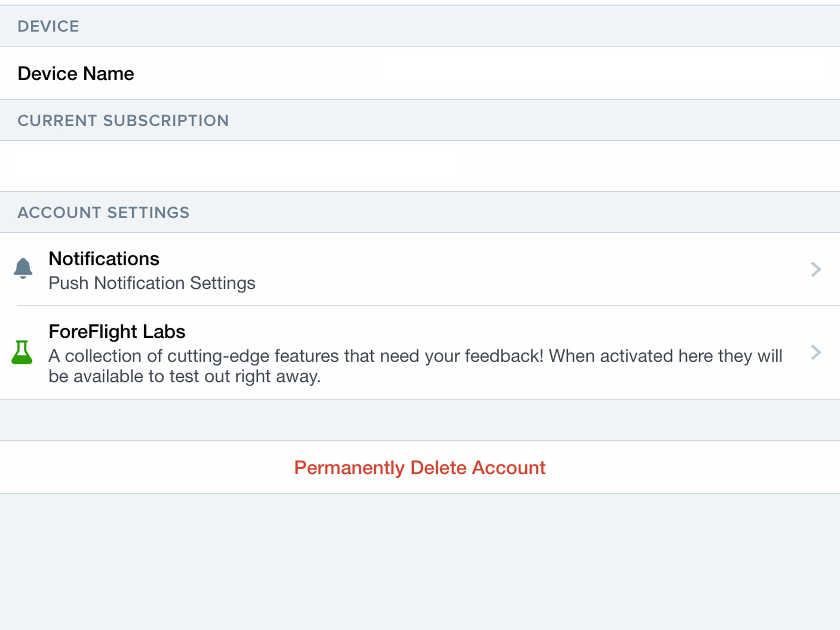Click the CURRENT SUBSCRIPTION section header
This screenshot has width=840, height=630.
point(123,121)
